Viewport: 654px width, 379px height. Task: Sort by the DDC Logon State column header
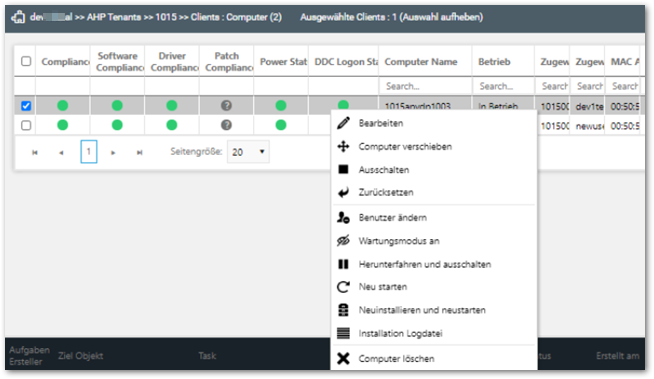point(346,62)
